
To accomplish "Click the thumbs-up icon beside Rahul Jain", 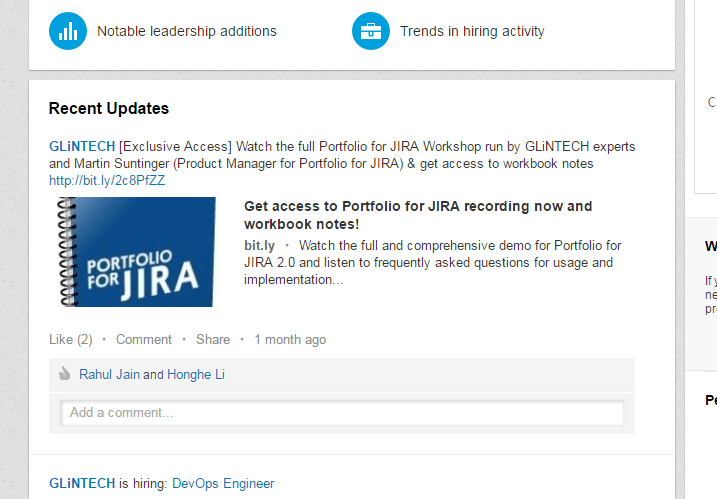I will pyautogui.click(x=64, y=374).
